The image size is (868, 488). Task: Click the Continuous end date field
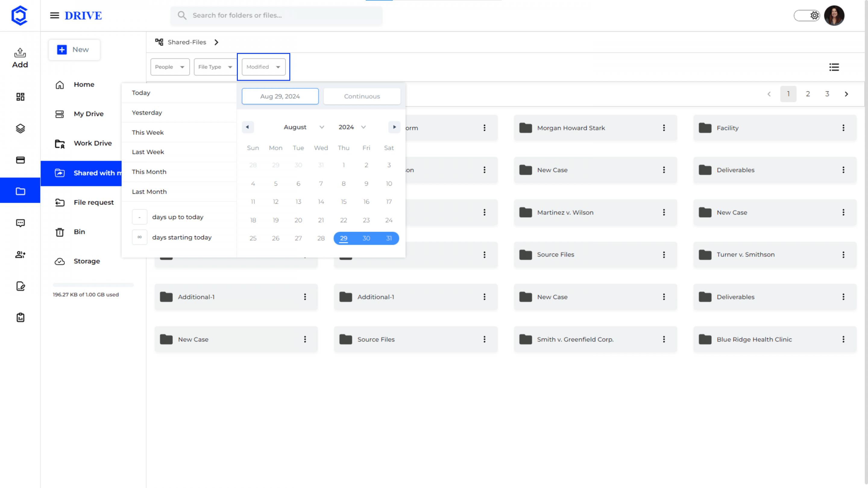coord(362,96)
